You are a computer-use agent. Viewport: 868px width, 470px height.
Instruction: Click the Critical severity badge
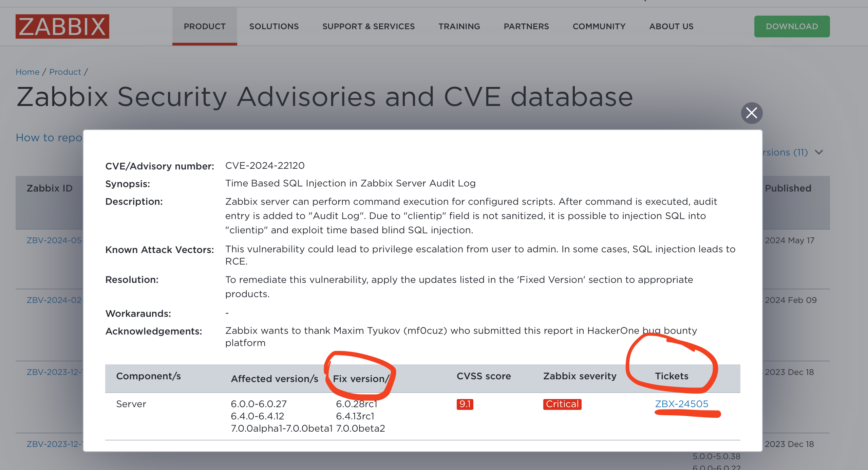click(562, 404)
